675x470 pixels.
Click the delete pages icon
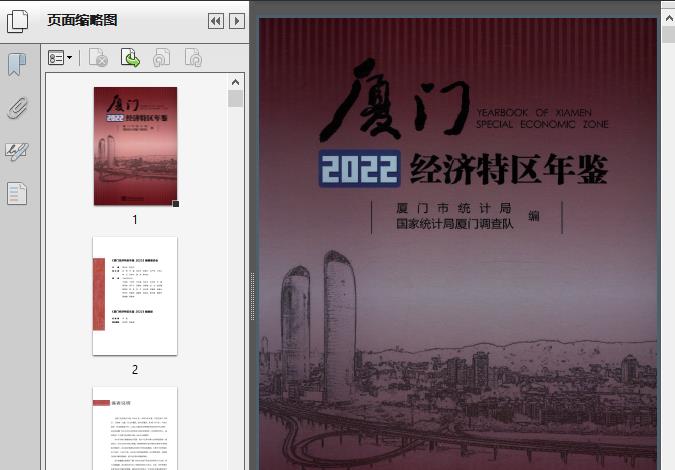coord(98,58)
